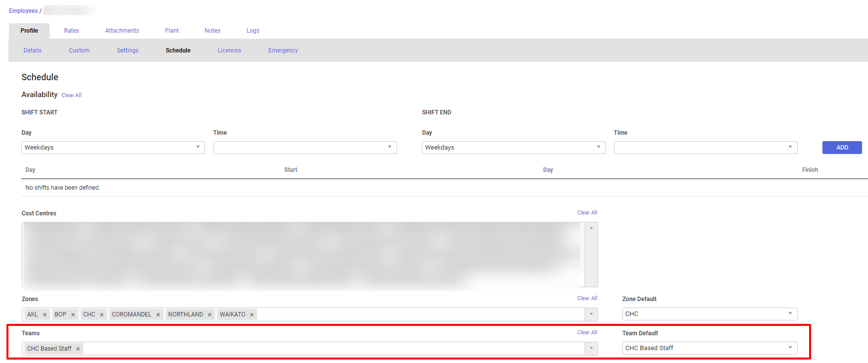This screenshot has height=363, width=868.
Task: Open the Logs tab
Action: coord(253,31)
